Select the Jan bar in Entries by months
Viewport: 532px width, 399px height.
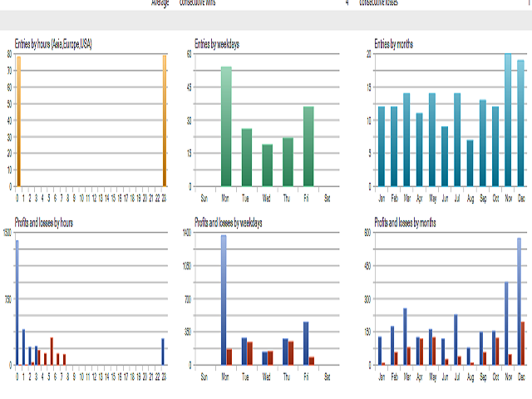pyautogui.click(x=382, y=146)
